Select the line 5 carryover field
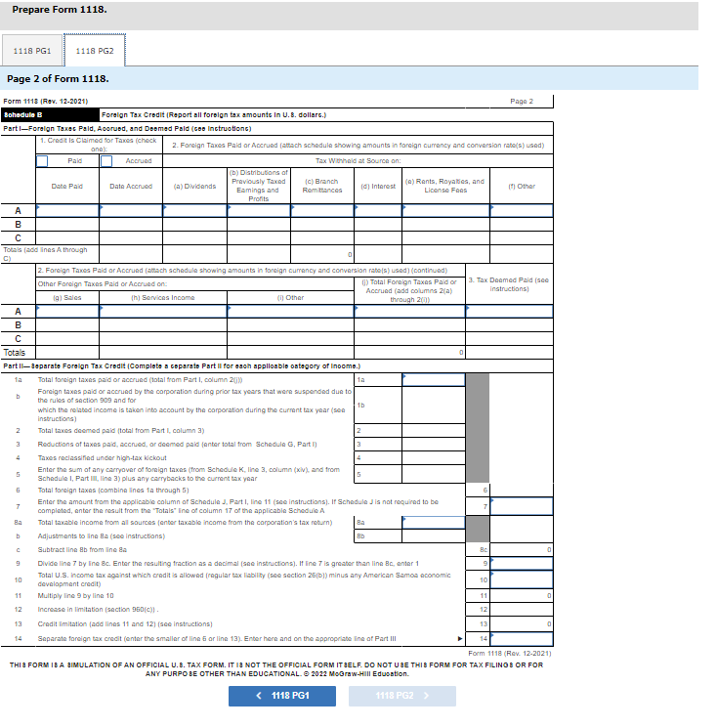This screenshot has height=728, width=717. pos(434,474)
